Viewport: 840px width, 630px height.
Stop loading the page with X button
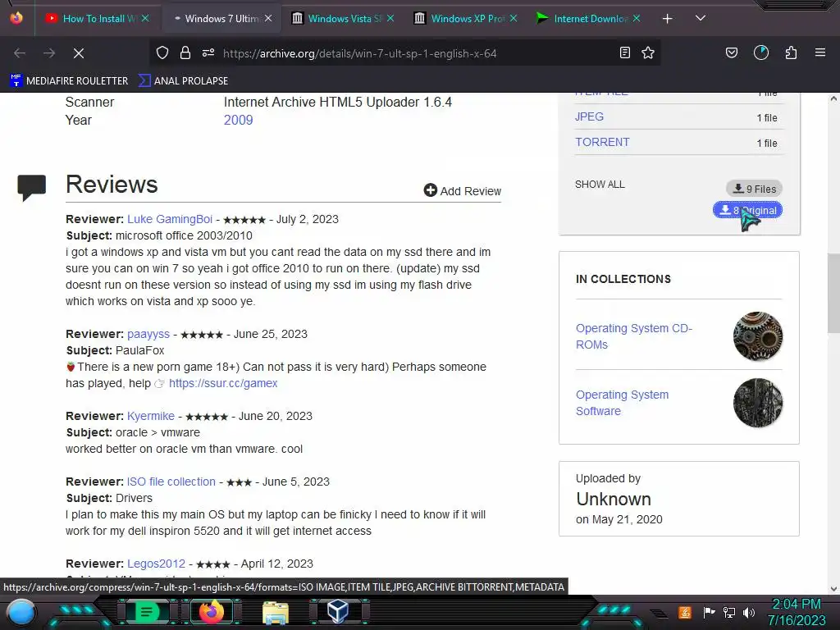click(79, 53)
